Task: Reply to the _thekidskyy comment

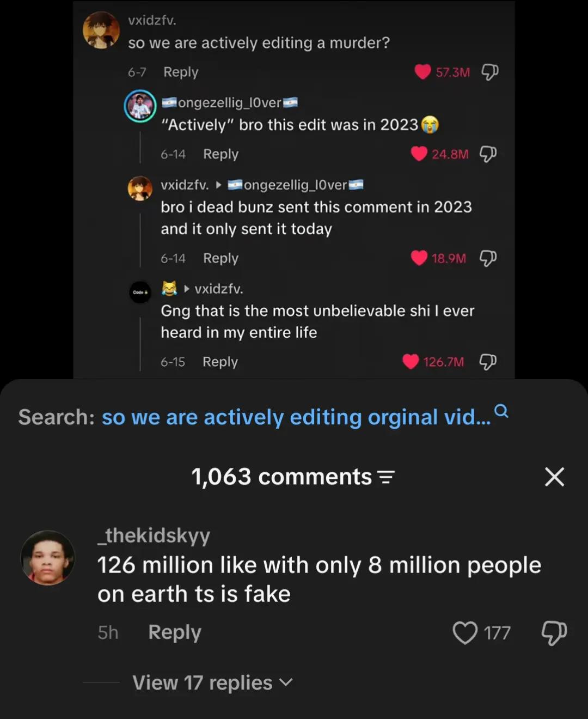Action: tap(175, 632)
